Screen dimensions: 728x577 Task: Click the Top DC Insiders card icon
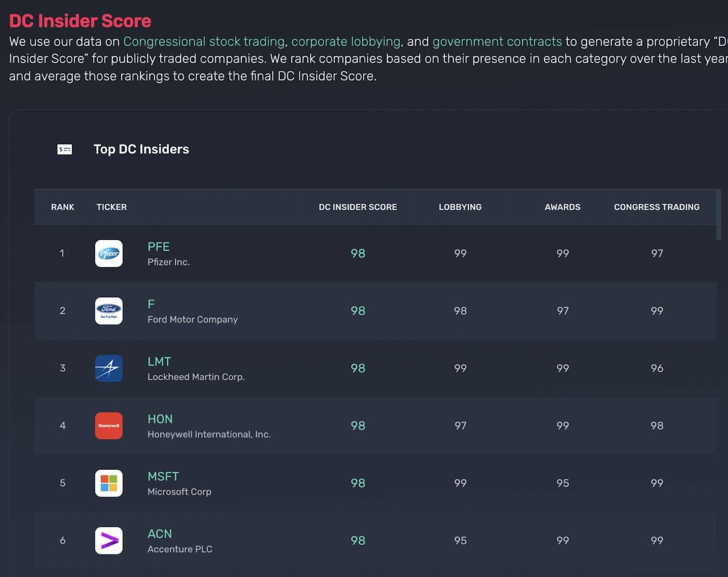point(65,149)
